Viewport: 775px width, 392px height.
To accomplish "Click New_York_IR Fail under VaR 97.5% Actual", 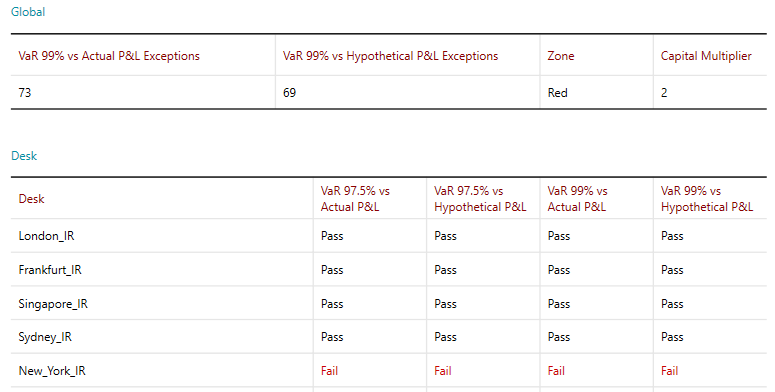I will tap(329, 371).
